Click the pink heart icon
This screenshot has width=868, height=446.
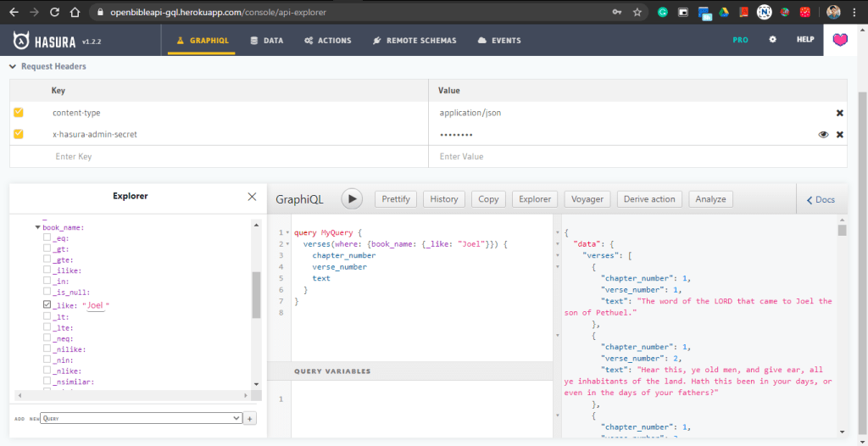[x=840, y=41]
